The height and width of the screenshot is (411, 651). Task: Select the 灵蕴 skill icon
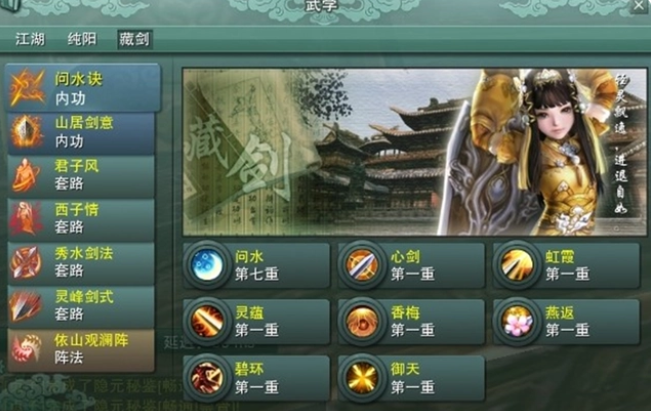[x=207, y=321]
